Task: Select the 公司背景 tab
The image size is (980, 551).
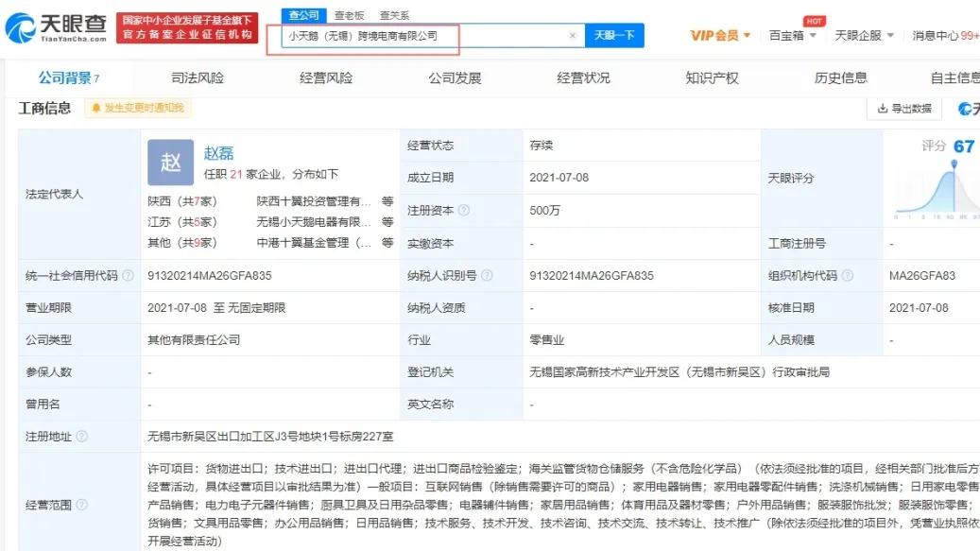Action: [x=69, y=78]
